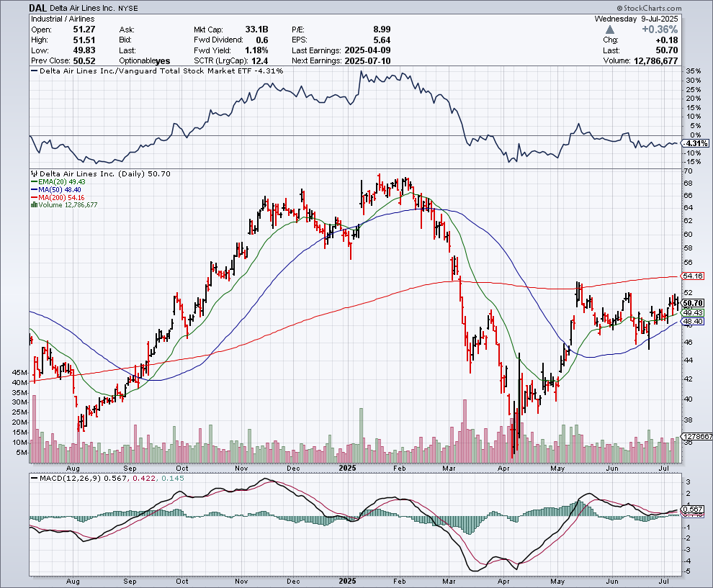This screenshot has height=588, width=713.
Task: Click the +0.36% percent change
Action: 660,30
